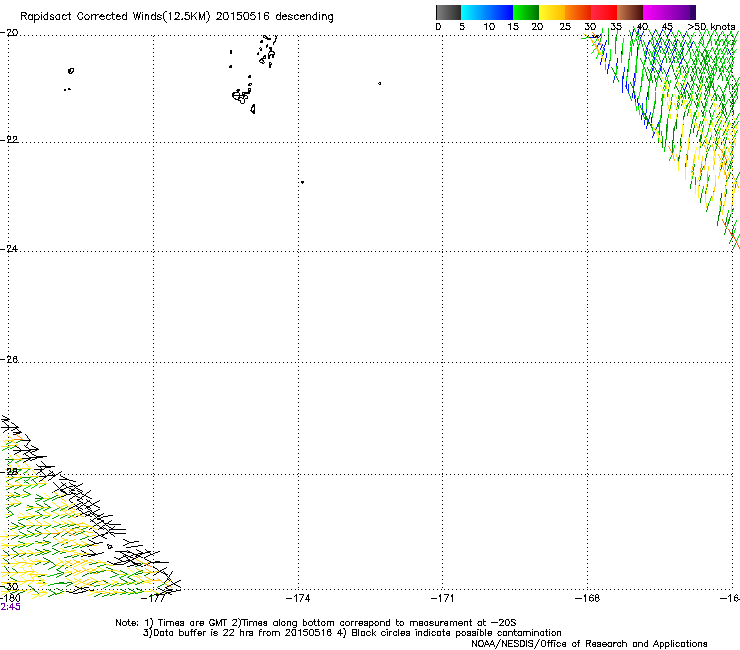Click the gray 0-5 knots color segment
This screenshot has width=740, height=650.
[x=448, y=12]
